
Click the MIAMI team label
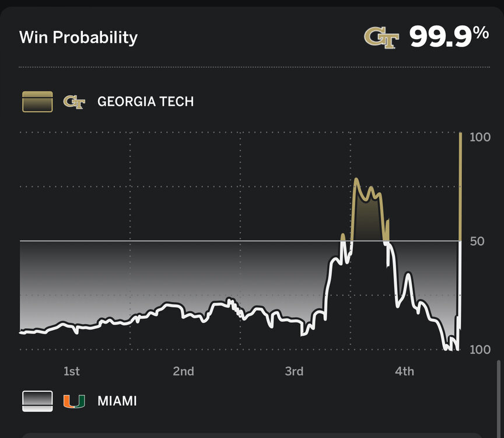[x=117, y=401]
